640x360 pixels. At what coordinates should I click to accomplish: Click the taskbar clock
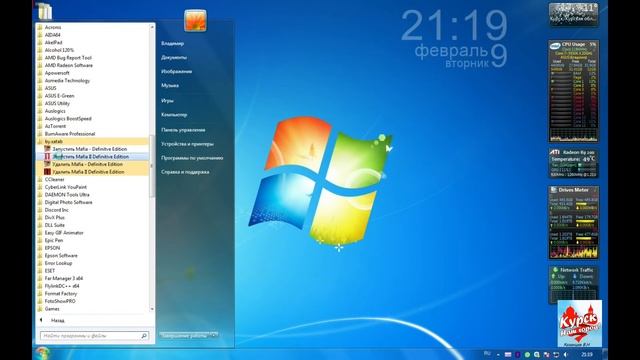click(587, 355)
